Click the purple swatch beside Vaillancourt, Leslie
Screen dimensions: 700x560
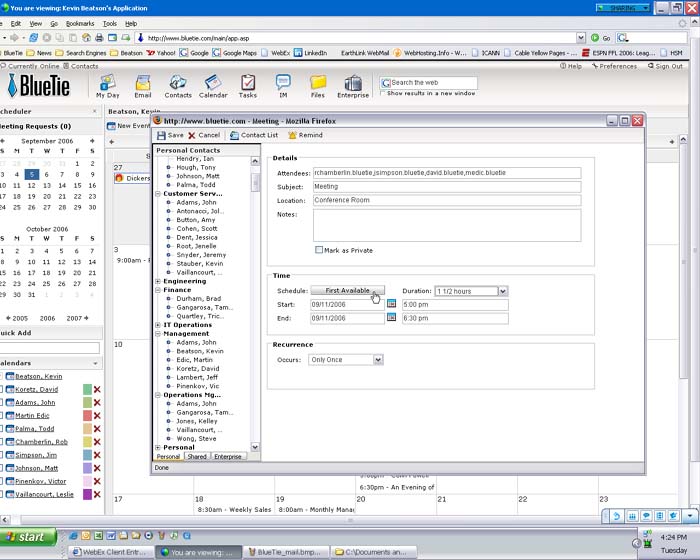click(x=87, y=494)
